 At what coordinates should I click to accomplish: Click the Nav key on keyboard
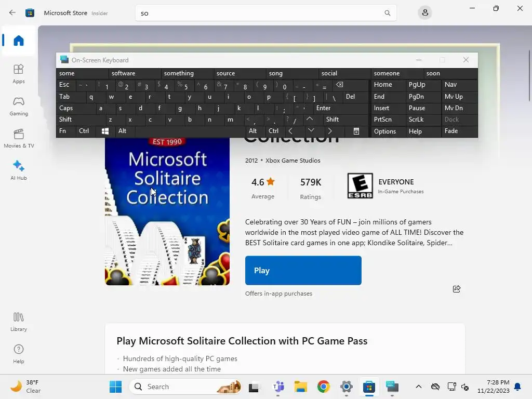[x=460, y=85]
